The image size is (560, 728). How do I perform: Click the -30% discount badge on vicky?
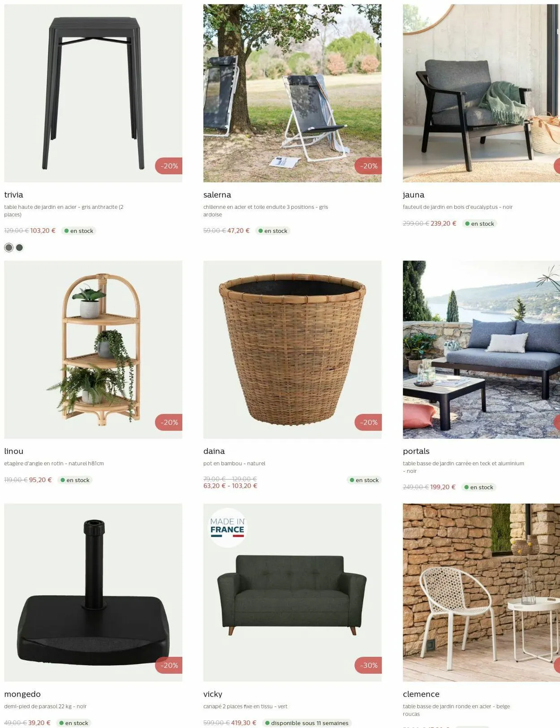[368, 665]
